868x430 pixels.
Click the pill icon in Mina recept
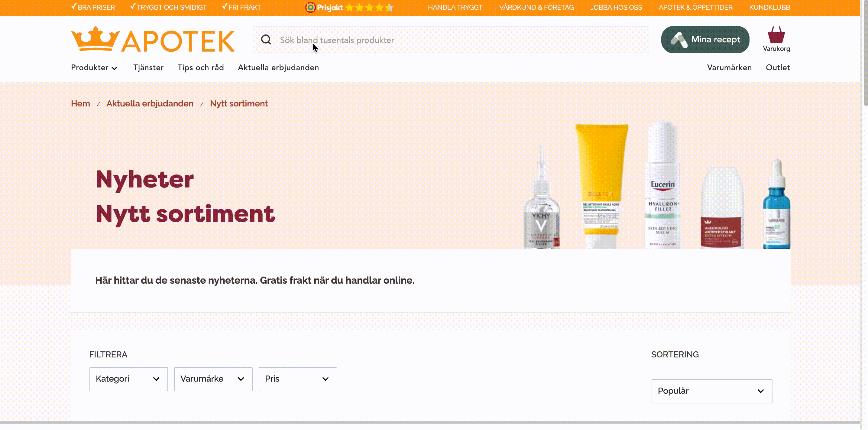pyautogui.click(x=679, y=40)
